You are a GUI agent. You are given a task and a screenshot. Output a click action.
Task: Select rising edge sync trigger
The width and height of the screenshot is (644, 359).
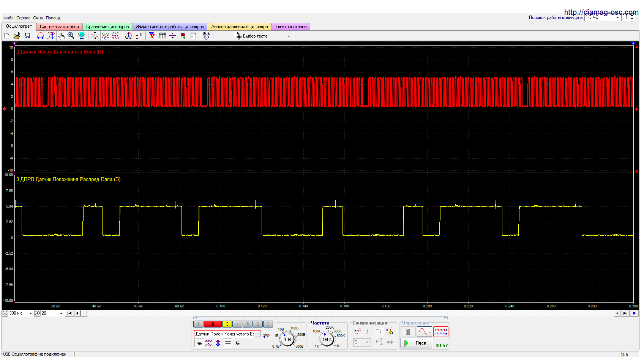(x=368, y=331)
